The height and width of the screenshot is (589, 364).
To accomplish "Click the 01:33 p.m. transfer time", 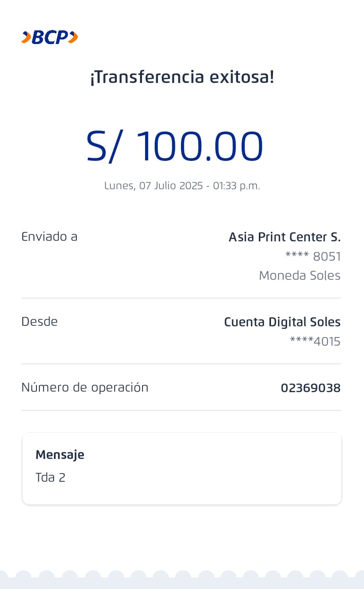I will coord(236,186).
